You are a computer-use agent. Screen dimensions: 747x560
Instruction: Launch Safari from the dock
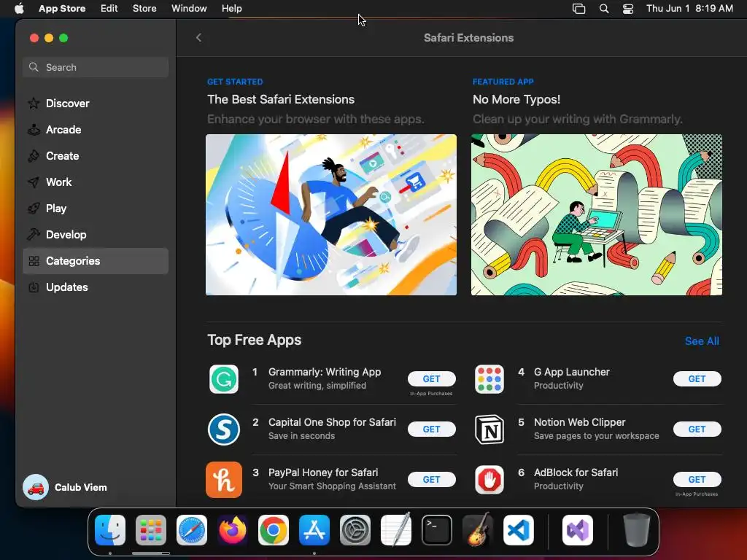pyautogui.click(x=192, y=530)
